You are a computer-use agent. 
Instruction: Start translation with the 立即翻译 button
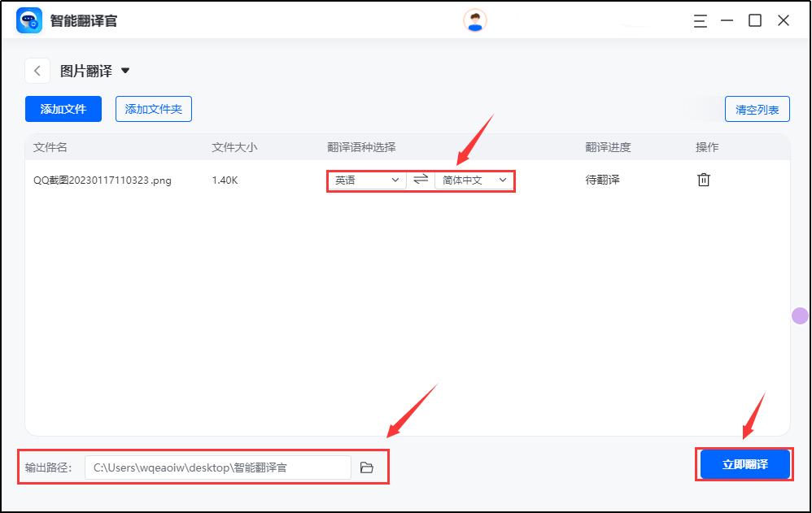[x=744, y=463]
